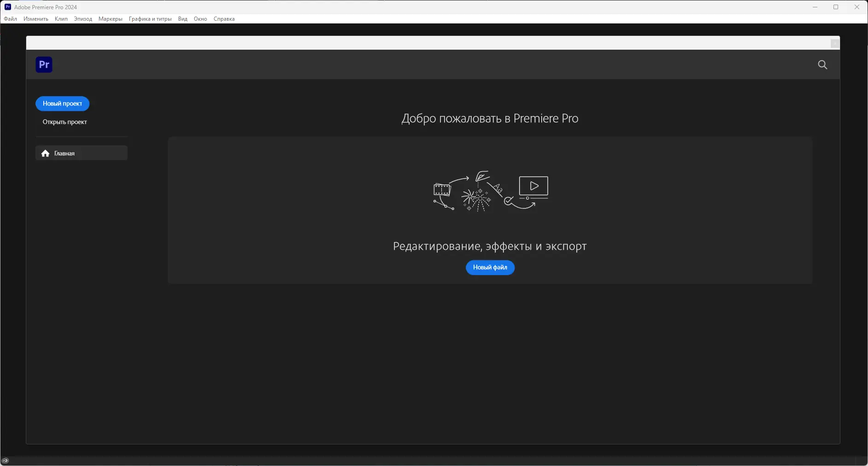Close the Adobe Premiere Pro 2024 window
The image size is (868, 466).
tap(857, 7)
